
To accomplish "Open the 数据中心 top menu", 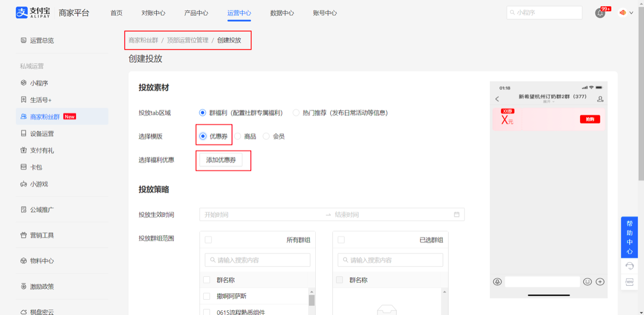I will pyautogui.click(x=282, y=13).
